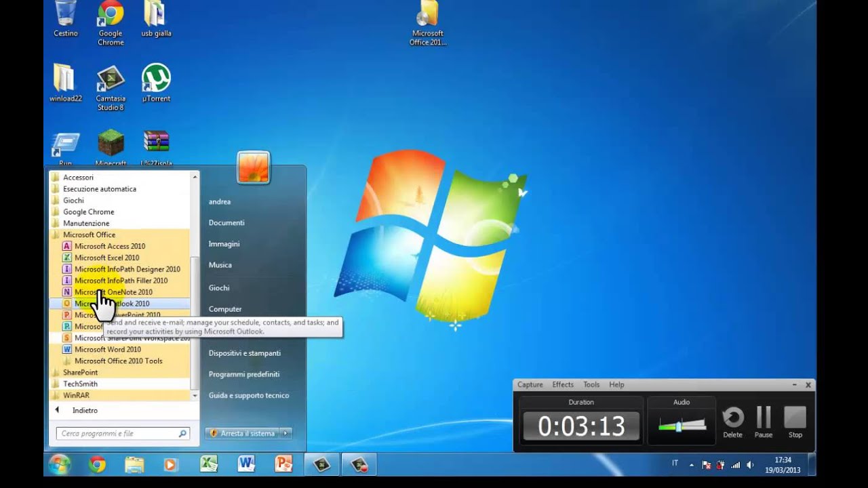Open Chrome from the taskbar
The width and height of the screenshot is (868, 488).
click(x=98, y=464)
